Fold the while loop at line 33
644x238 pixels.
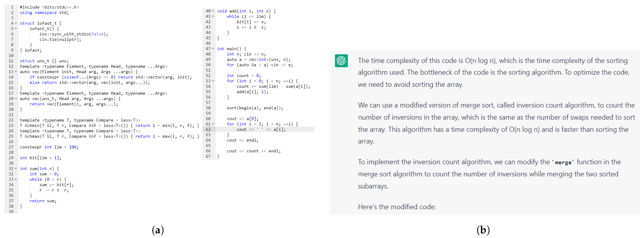pos(16,179)
